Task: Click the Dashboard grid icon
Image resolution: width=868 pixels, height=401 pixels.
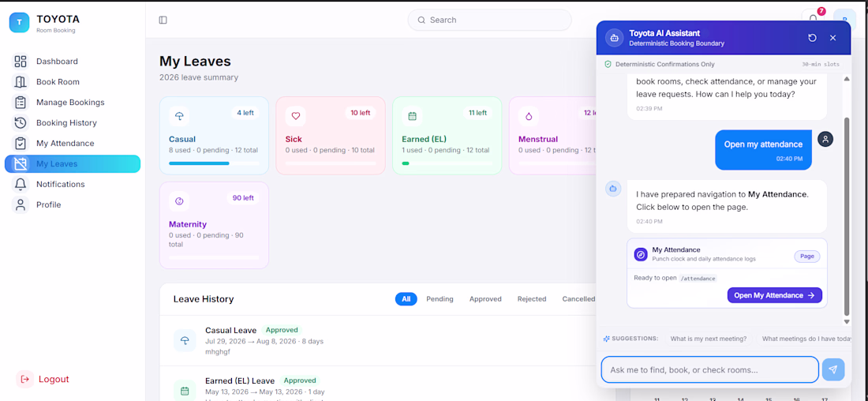Action: (21, 62)
